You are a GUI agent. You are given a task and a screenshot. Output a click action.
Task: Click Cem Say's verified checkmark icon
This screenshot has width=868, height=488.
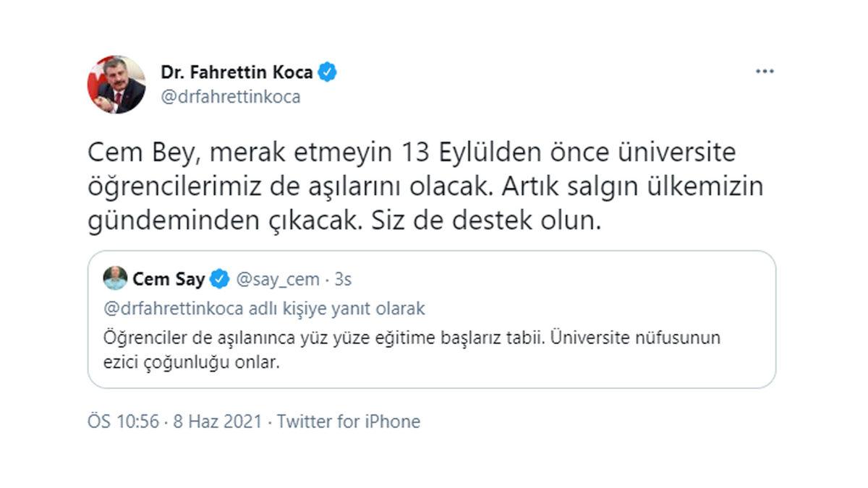click(x=219, y=277)
